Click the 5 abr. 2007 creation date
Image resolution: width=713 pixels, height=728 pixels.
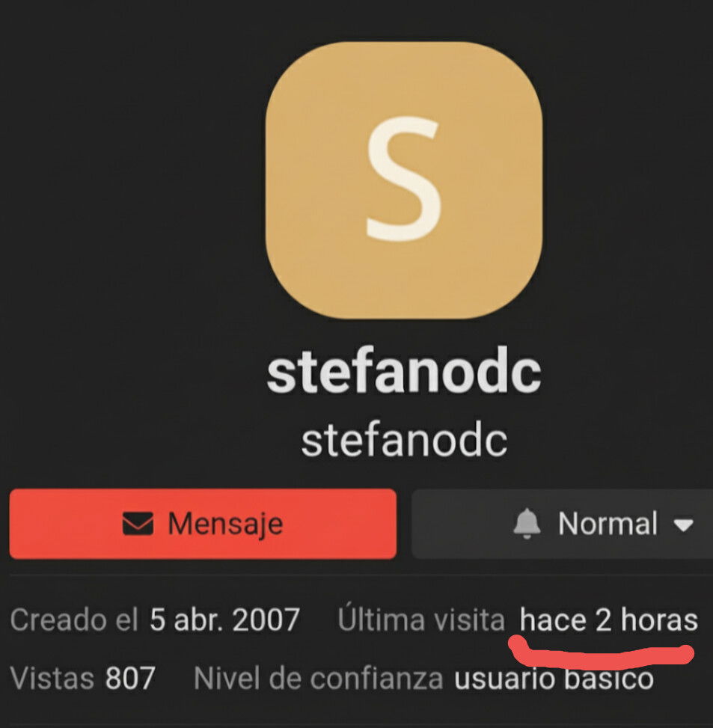pos(224,620)
